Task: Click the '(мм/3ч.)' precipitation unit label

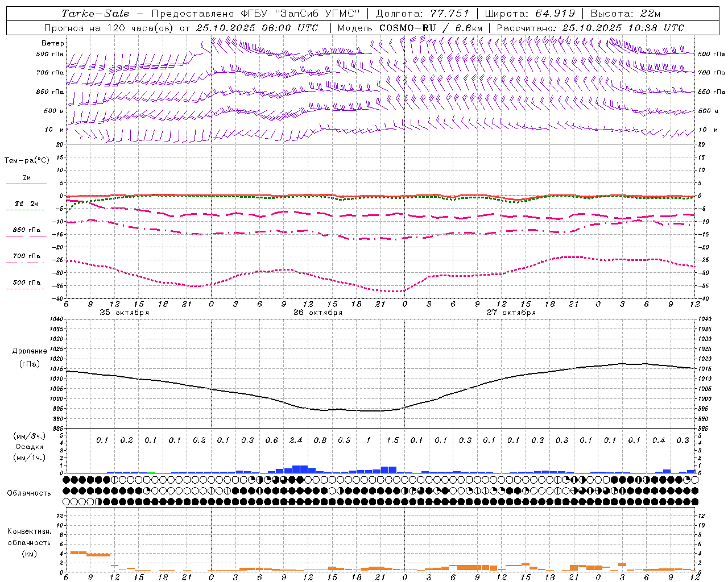Action: pyautogui.click(x=30, y=436)
